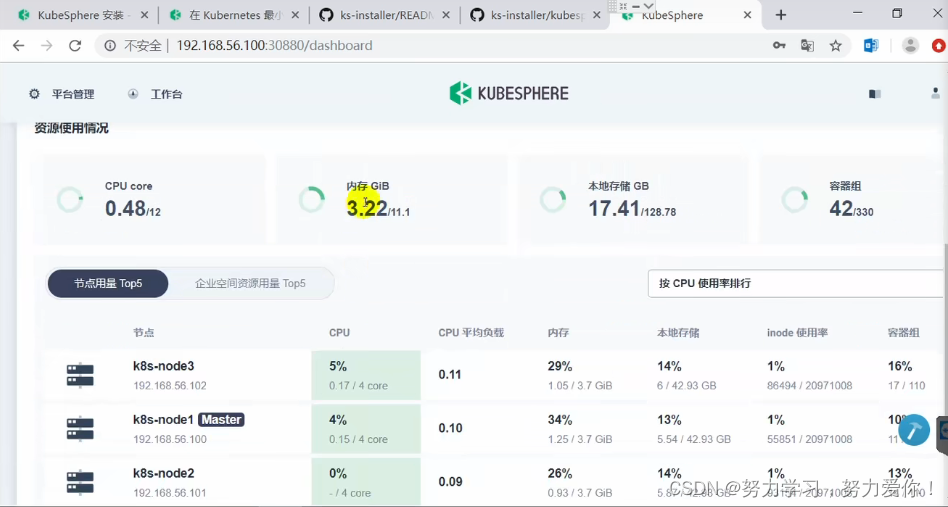The height and width of the screenshot is (507, 948).
Task: Select the 节点用量 Top5 toggle
Action: [108, 283]
